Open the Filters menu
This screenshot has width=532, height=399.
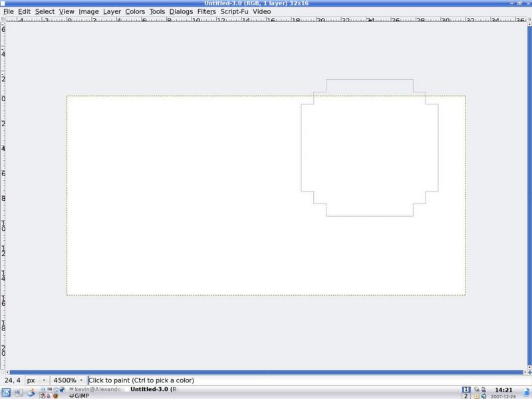[x=206, y=12]
